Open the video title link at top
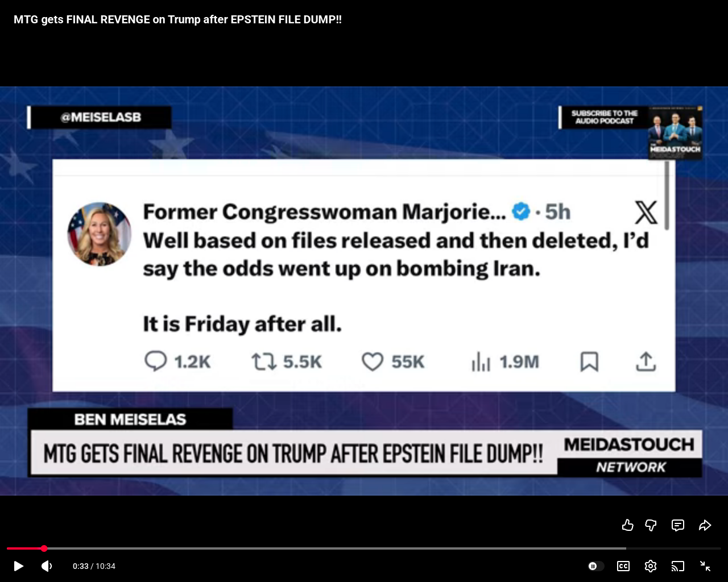 coord(177,19)
